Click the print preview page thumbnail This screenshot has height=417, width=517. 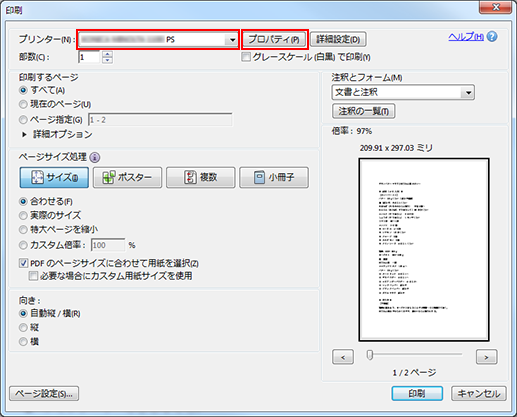point(424,250)
